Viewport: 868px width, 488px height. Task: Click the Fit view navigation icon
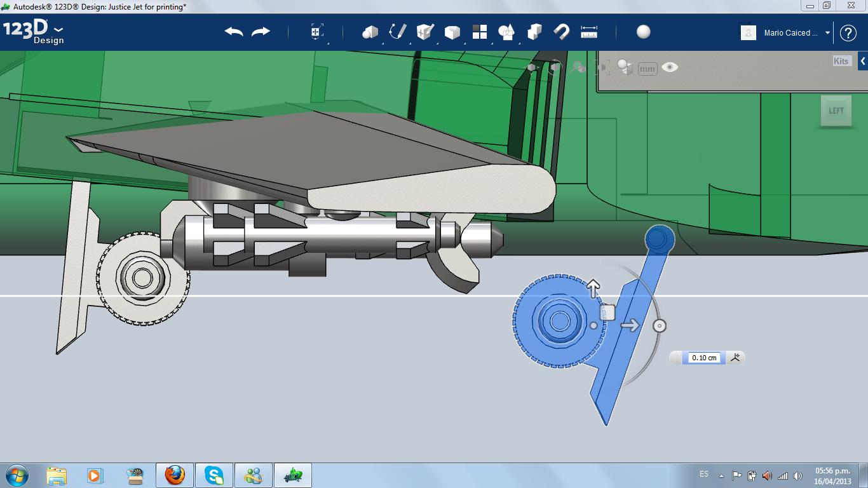click(x=601, y=67)
